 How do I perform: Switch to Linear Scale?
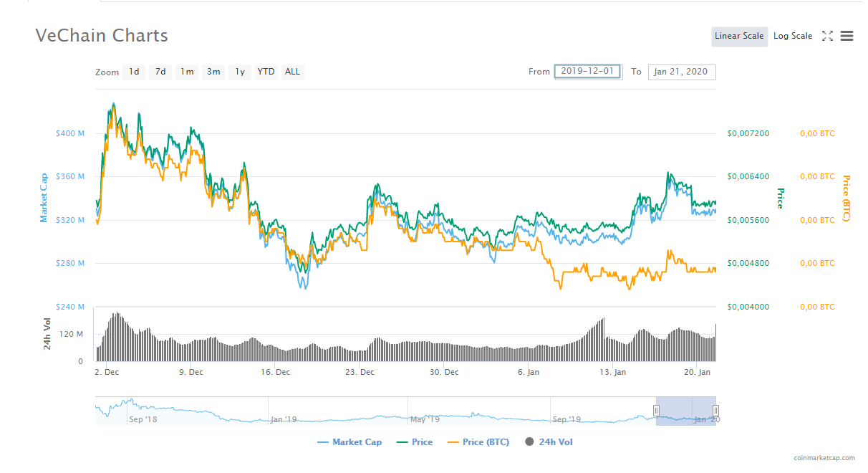(740, 37)
